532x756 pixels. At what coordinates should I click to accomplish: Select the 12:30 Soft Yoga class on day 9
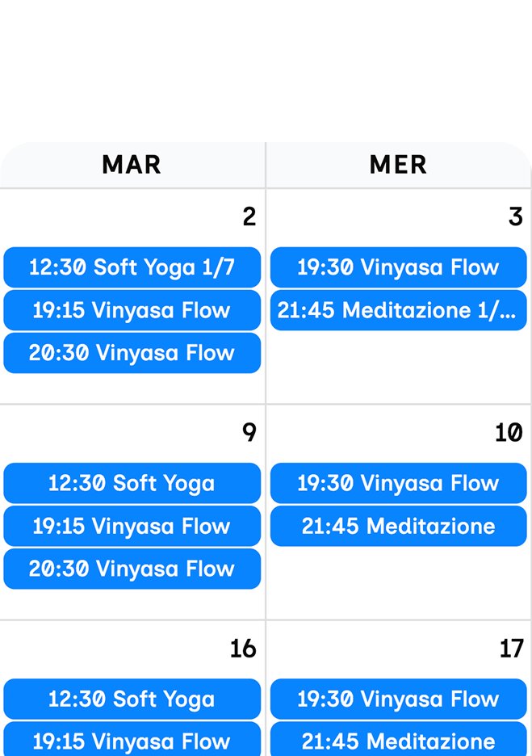(132, 483)
